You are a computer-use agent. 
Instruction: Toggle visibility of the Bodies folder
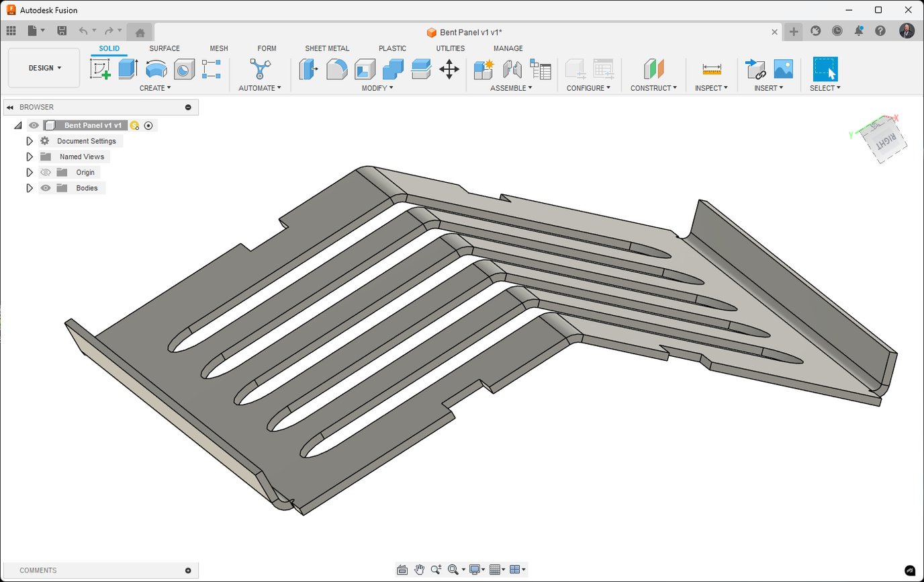(x=45, y=188)
